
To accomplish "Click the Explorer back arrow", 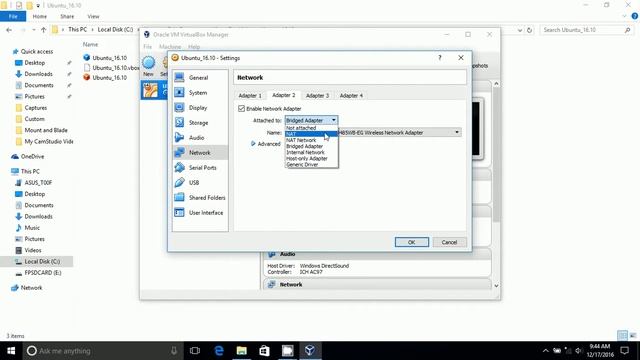I will [9, 30].
